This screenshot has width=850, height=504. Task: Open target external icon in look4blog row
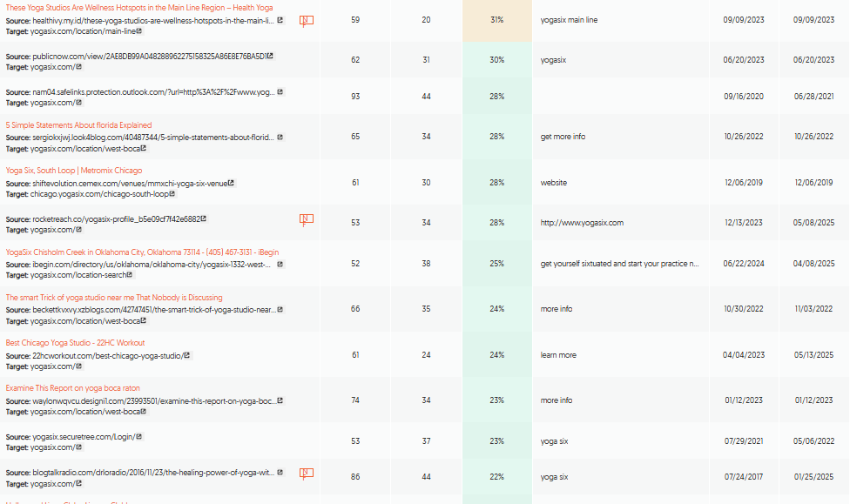pos(144,148)
